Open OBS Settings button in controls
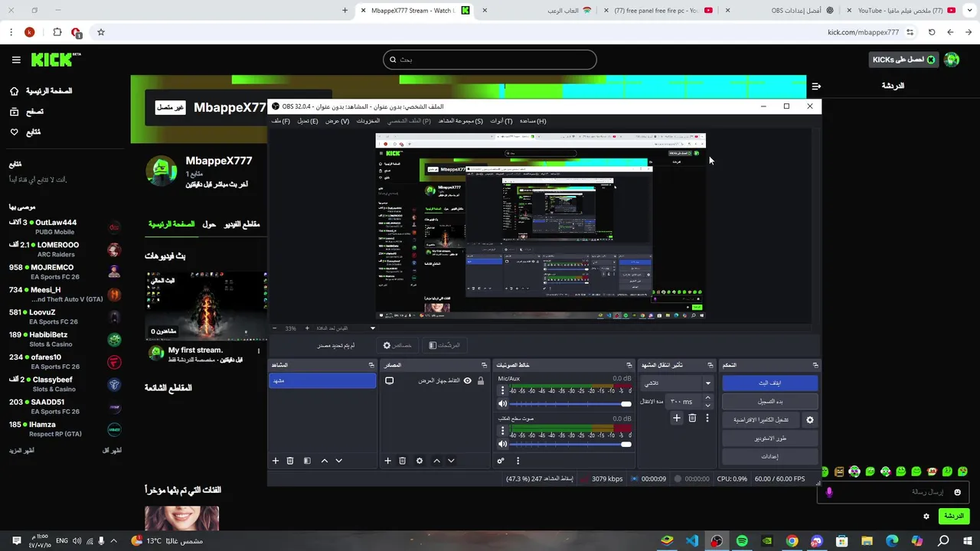The width and height of the screenshot is (980, 551). click(x=770, y=457)
